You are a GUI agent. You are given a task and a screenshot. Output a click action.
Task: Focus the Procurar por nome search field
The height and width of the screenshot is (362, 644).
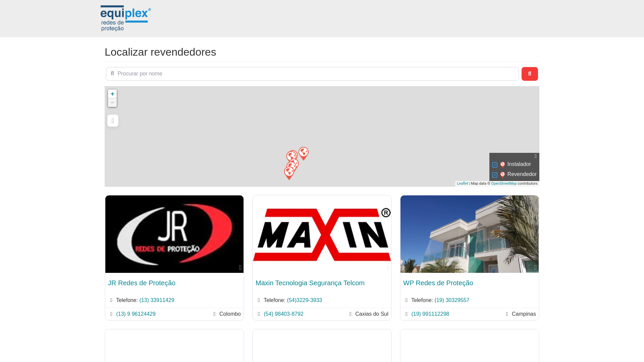(312, 74)
